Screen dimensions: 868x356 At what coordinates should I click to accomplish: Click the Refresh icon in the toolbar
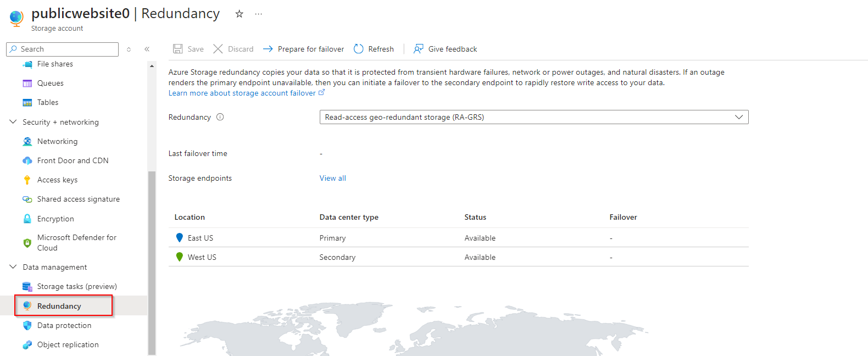[359, 49]
